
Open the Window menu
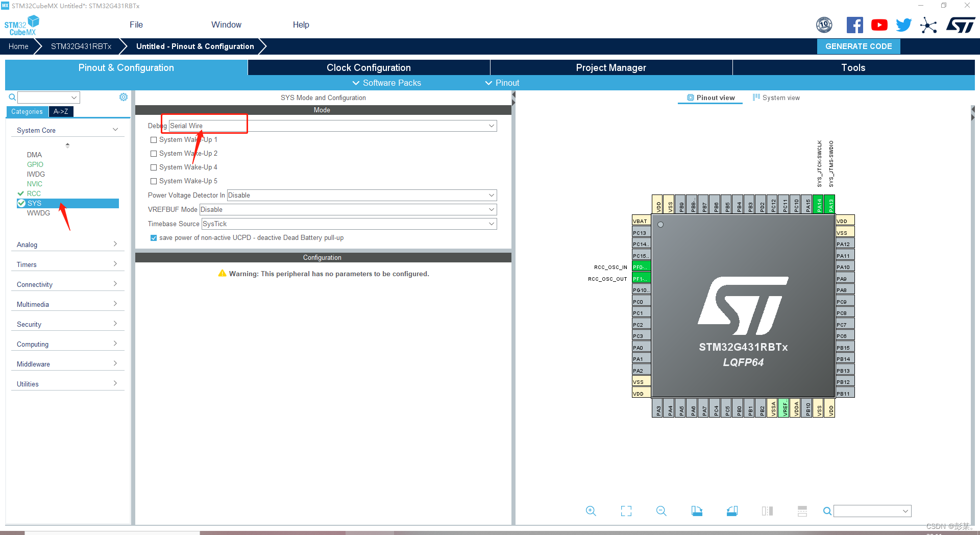(226, 25)
